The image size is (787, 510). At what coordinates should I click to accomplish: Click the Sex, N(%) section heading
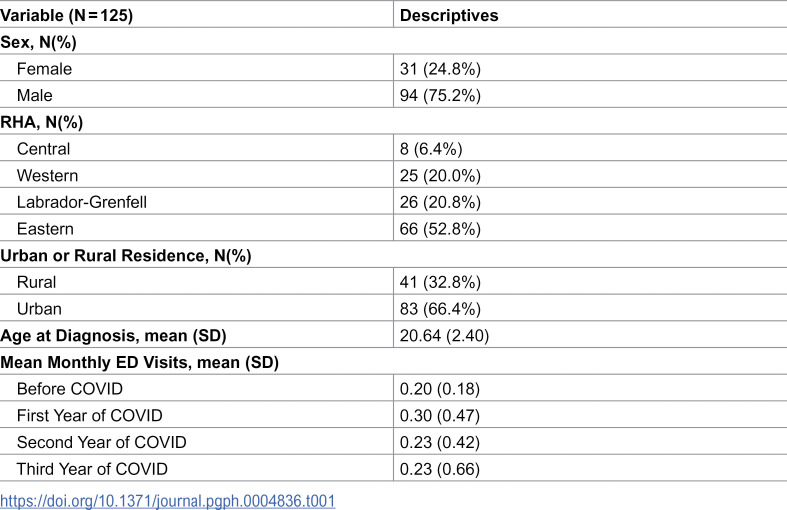coord(39,42)
